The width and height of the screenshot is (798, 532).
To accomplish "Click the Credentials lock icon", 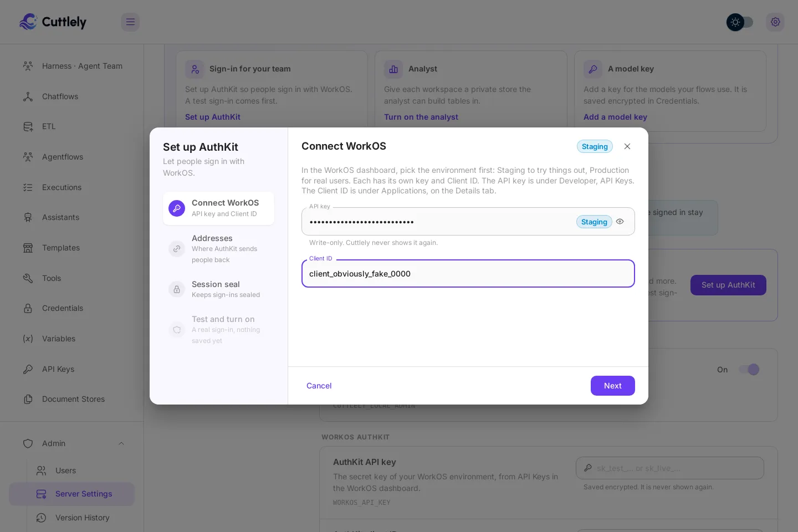I will [x=28, y=308].
